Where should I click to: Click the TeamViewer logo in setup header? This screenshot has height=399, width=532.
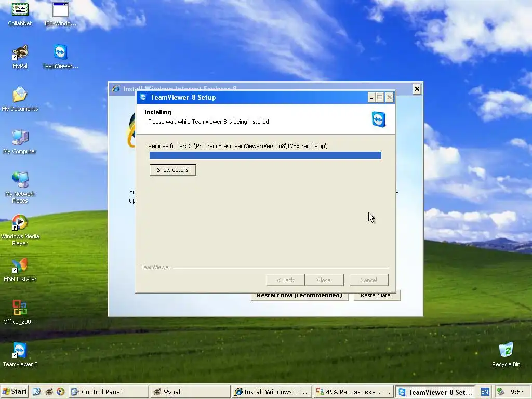379,119
